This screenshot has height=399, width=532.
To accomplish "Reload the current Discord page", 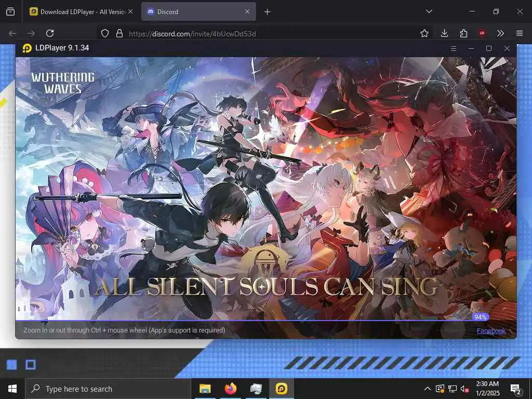I will coord(50,33).
